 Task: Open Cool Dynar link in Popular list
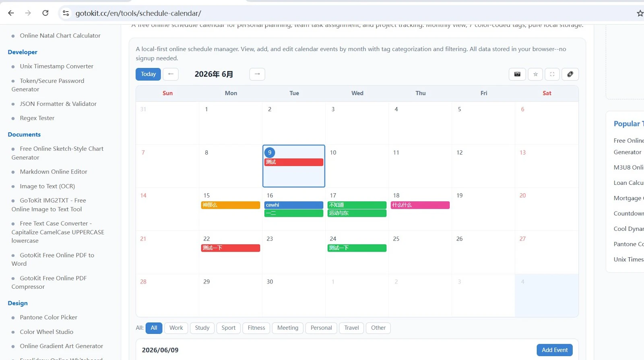pos(629,229)
